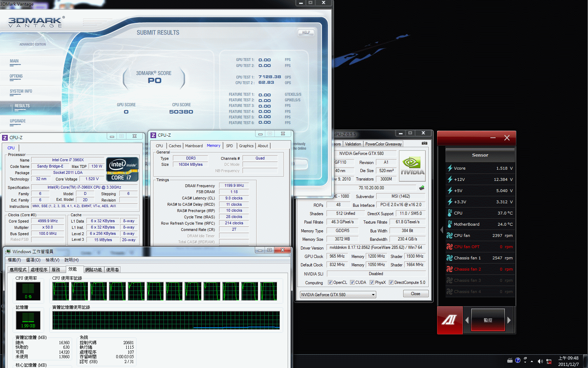Open the Validation tab in GPU-Z

pos(353,144)
